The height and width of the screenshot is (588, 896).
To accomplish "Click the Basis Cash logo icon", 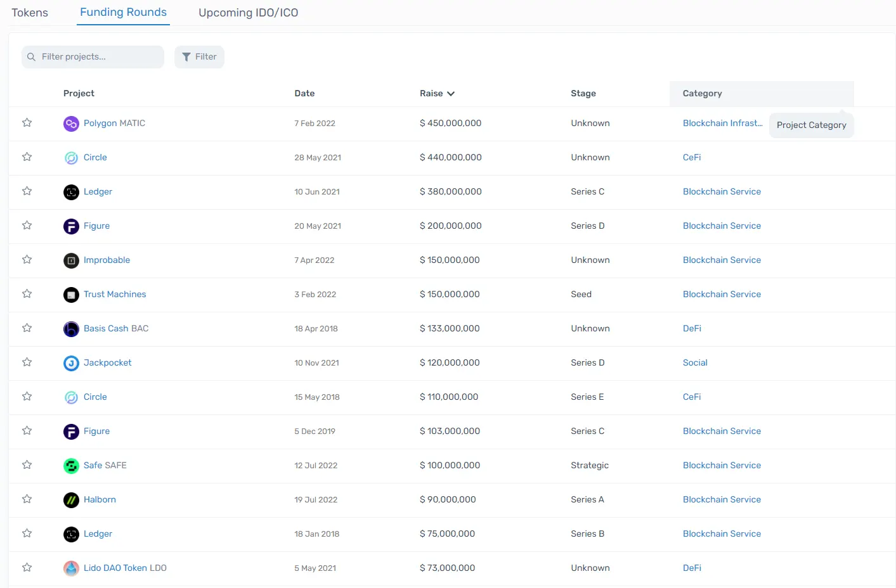I will point(71,329).
